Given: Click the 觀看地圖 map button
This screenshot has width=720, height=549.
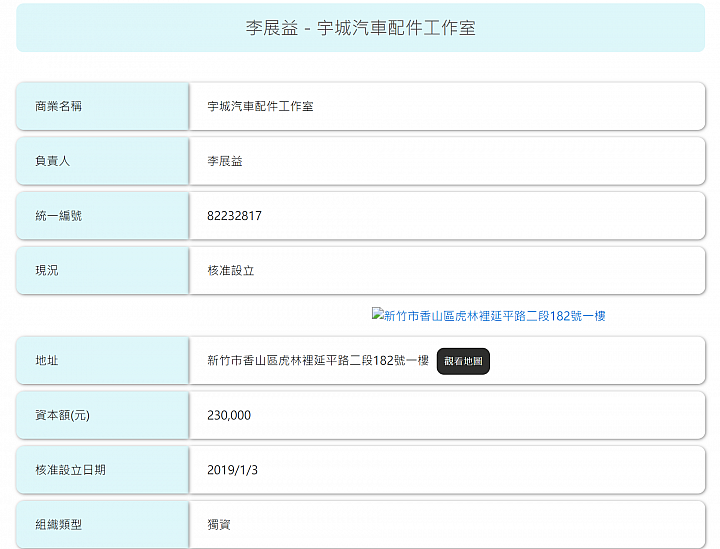Looking at the screenshot, I should click(x=463, y=361).
